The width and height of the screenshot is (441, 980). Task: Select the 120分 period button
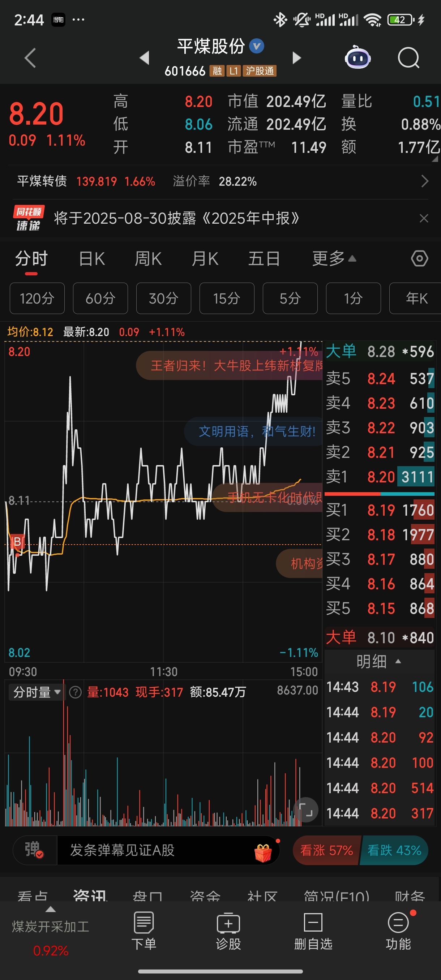[37, 298]
